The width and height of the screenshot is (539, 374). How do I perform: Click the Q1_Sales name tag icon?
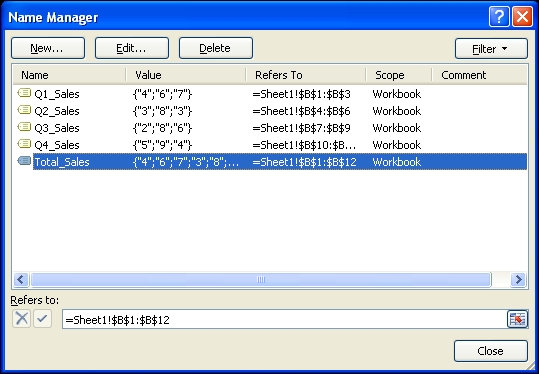pyautogui.click(x=24, y=93)
